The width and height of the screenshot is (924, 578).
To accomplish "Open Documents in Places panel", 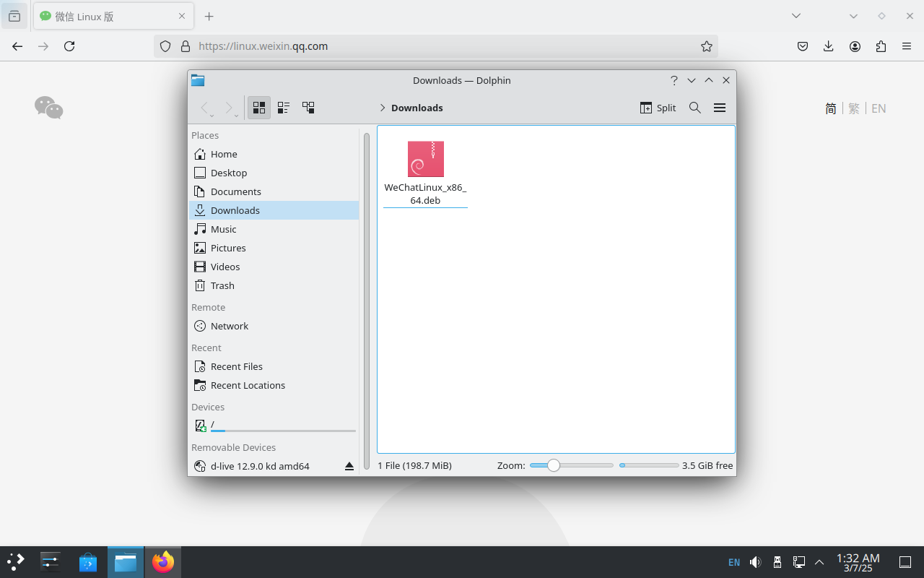I will [274, 191].
